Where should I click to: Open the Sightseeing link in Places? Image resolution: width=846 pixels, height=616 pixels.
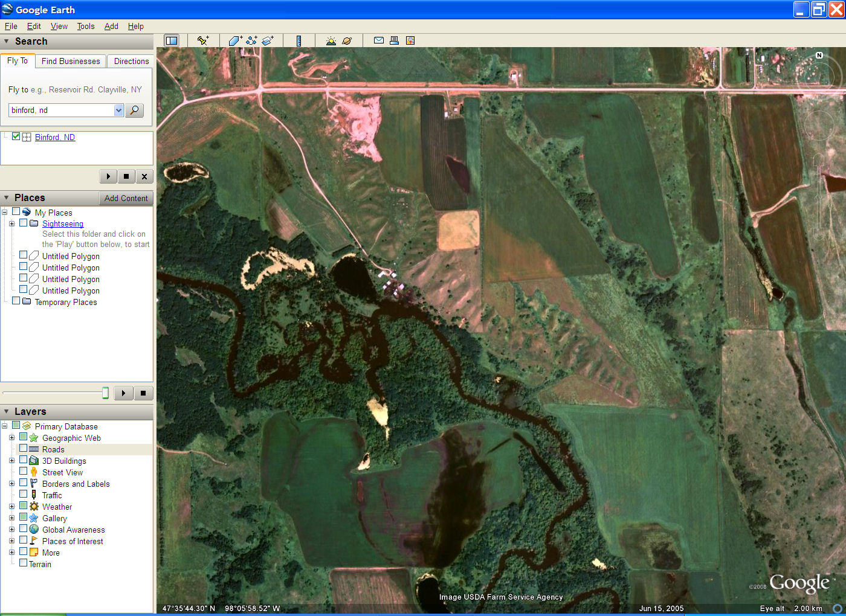click(x=63, y=223)
